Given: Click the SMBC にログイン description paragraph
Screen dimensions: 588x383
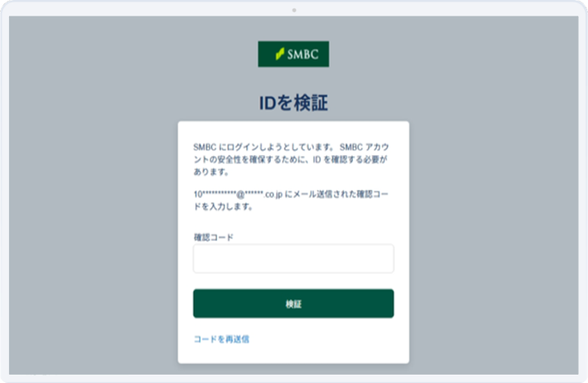Looking at the screenshot, I should tap(291, 159).
